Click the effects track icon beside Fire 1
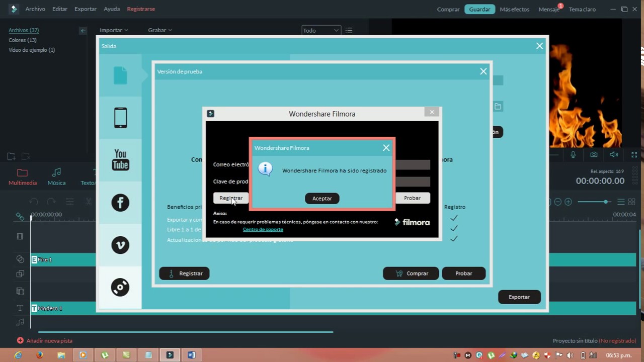Screen dimensions: 644x362 coord(20,259)
